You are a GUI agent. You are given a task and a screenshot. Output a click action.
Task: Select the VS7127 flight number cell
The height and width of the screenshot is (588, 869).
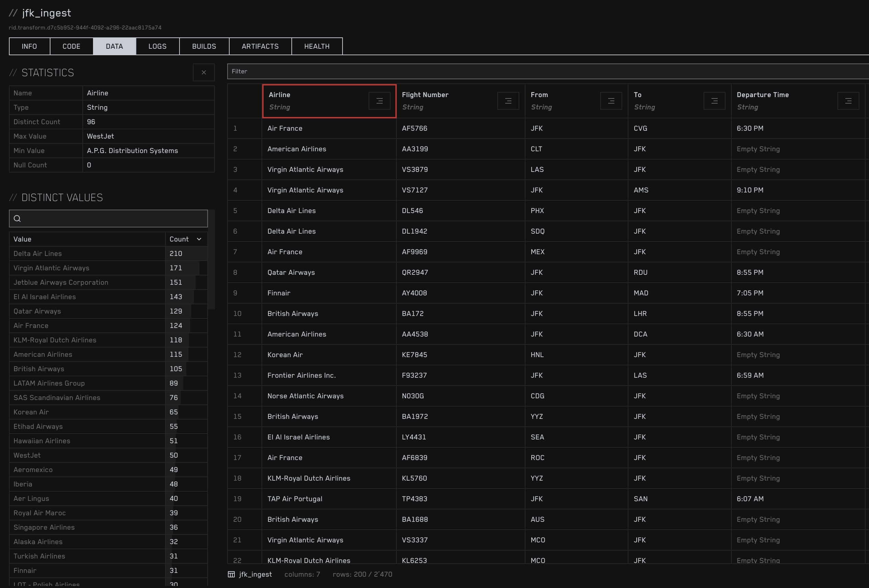tap(460, 190)
